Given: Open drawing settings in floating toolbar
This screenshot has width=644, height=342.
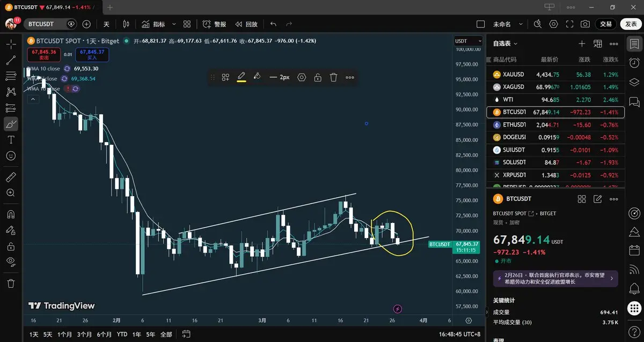Looking at the screenshot, I should click(302, 77).
